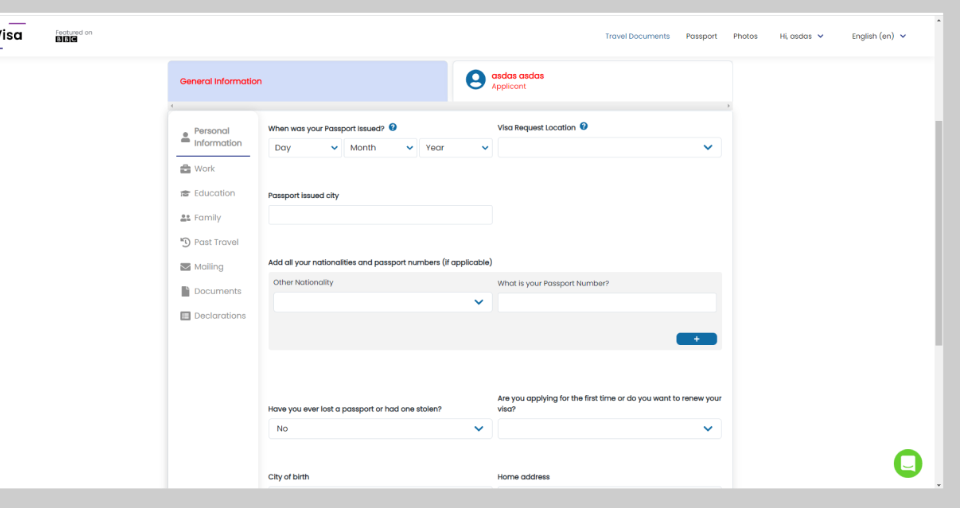Screen dimensions: 960x508
Task: Select the asdas asdas Applicant tab
Action: (593, 81)
